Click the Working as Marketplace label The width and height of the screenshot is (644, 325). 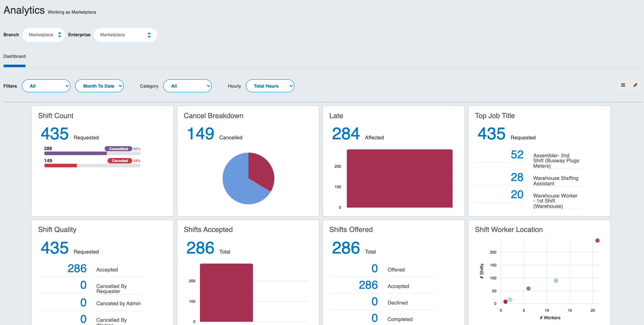tap(72, 12)
